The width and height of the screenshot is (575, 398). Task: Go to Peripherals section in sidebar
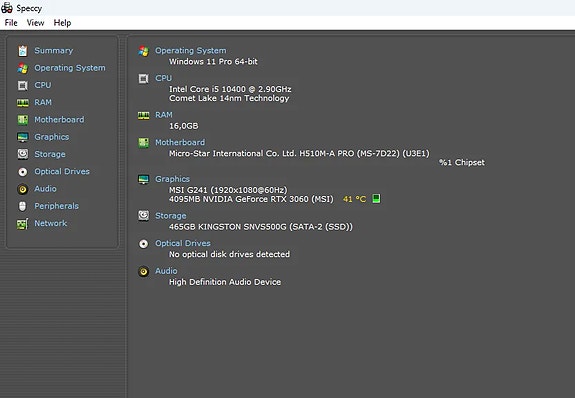56,206
